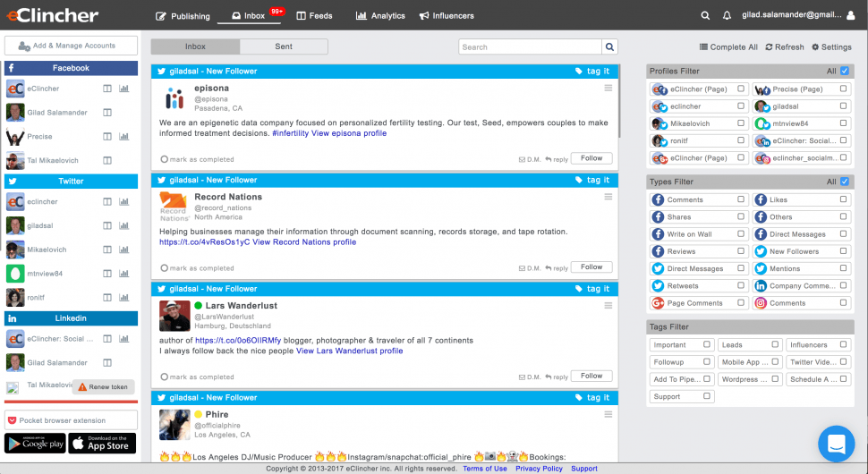
Task: Open App Store download badge
Action: [102, 443]
